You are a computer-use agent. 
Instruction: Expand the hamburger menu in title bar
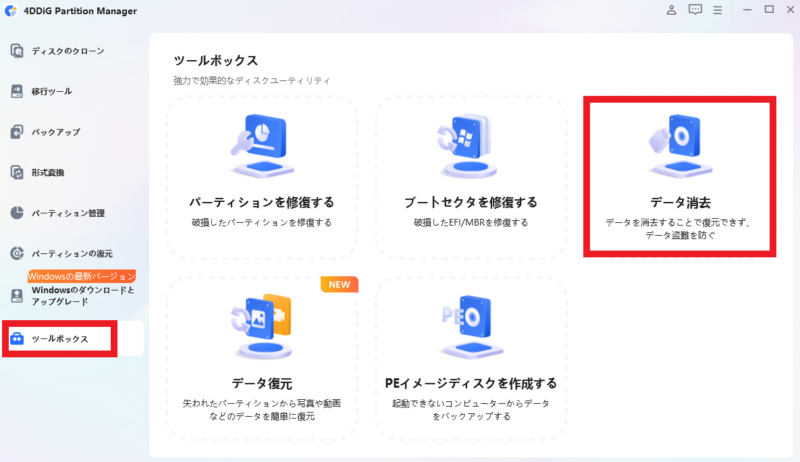point(719,10)
